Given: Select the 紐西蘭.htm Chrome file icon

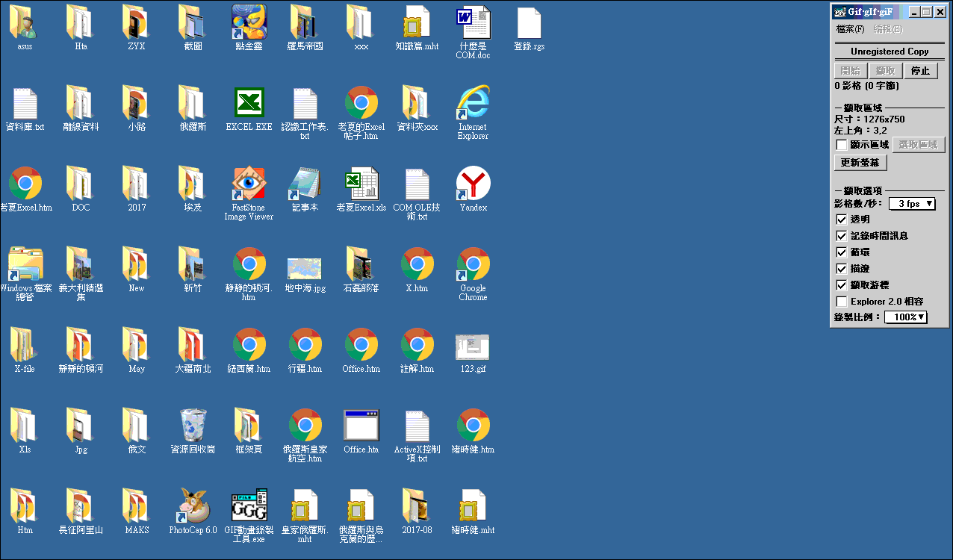Looking at the screenshot, I should coord(249,345).
